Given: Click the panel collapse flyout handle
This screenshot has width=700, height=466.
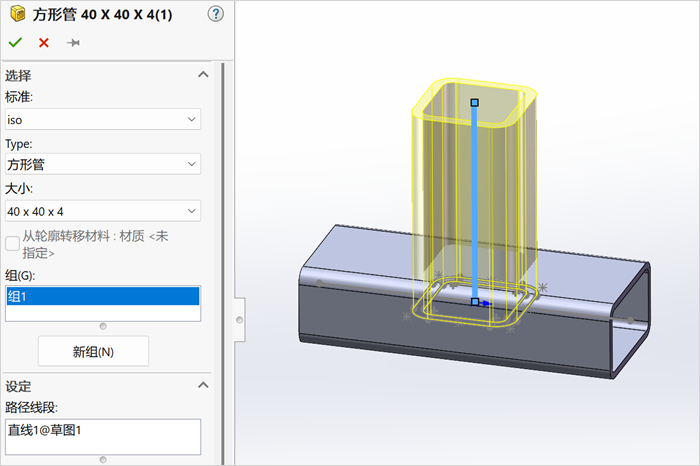Looking at the screenshot, I should 240,320.
